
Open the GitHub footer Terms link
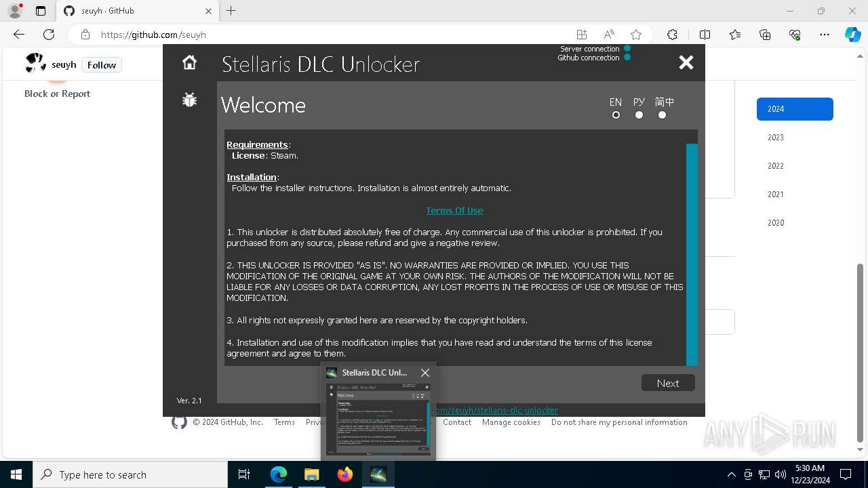click(284, 422)
